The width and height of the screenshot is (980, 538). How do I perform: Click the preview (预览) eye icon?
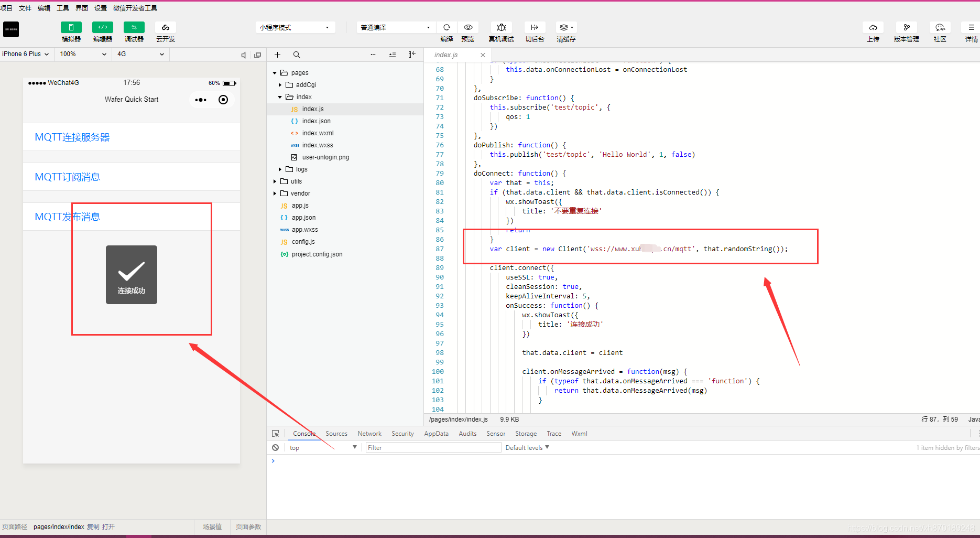(468, 27)
